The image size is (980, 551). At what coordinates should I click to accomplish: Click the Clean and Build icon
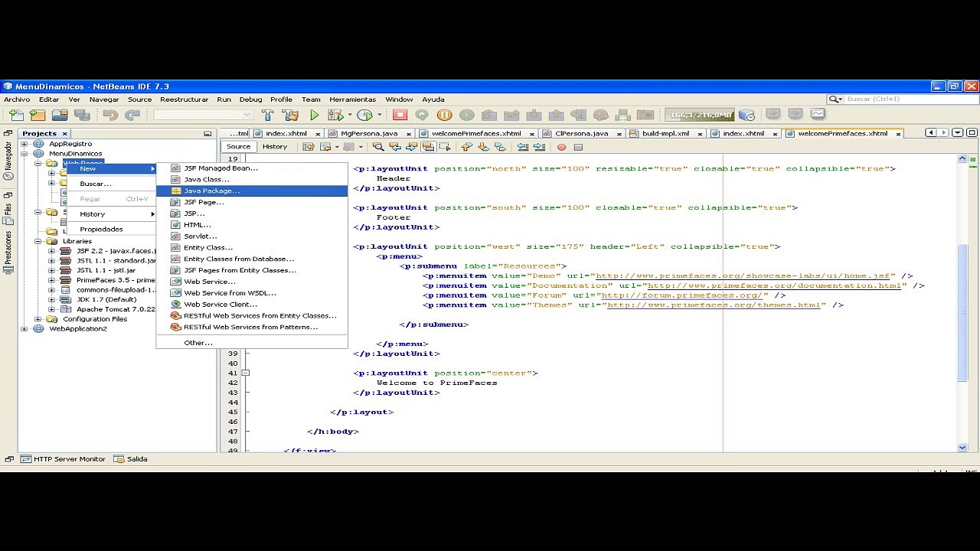[x=290, y=115]
